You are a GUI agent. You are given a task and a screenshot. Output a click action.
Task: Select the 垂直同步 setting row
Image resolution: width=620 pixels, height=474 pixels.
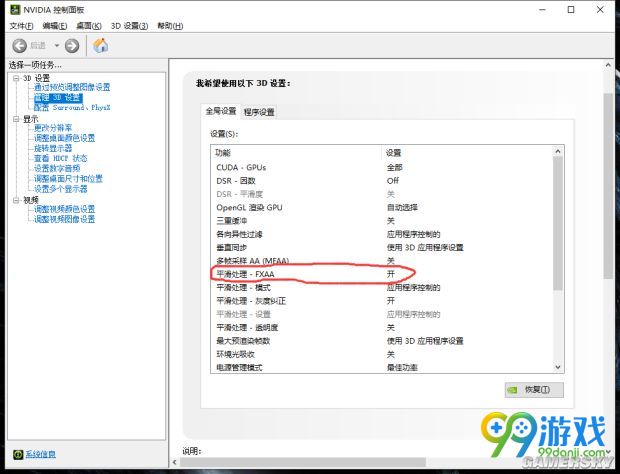point(382,248)
